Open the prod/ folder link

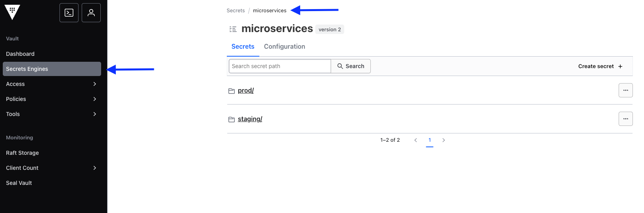[246, 91]
